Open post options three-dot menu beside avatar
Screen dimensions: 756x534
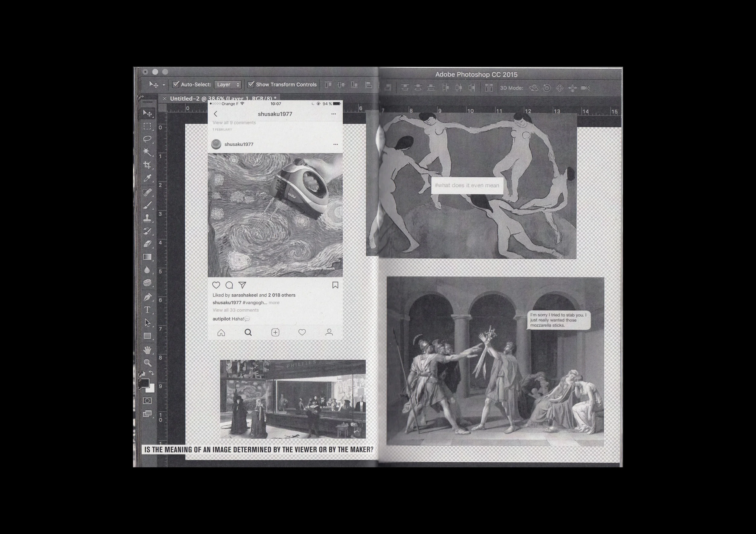pos(336,144)
